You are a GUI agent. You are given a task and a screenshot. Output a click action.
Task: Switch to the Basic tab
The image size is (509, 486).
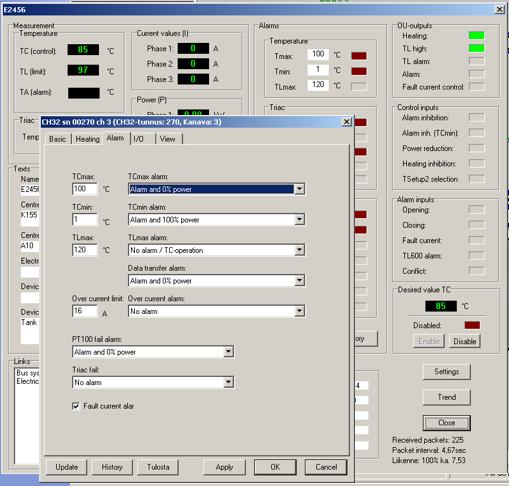[57, 139]
